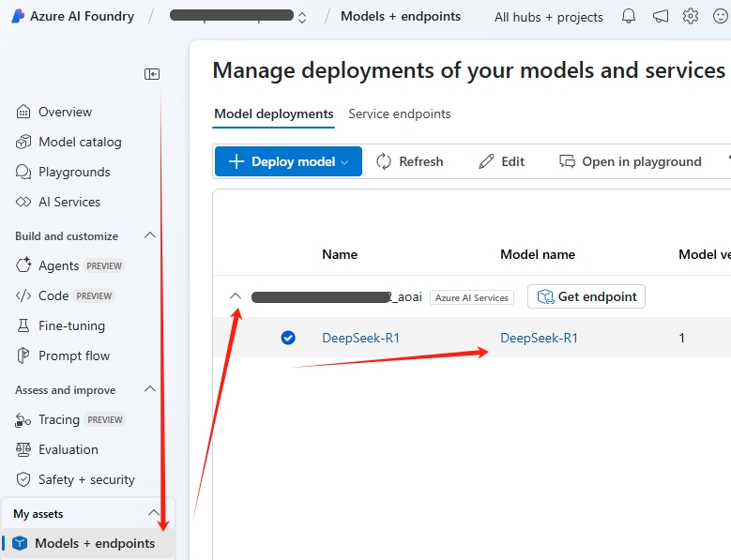Viewport: 731px width, 560px height.
Task: Refresh the deployments list
Action: point(410,161)
